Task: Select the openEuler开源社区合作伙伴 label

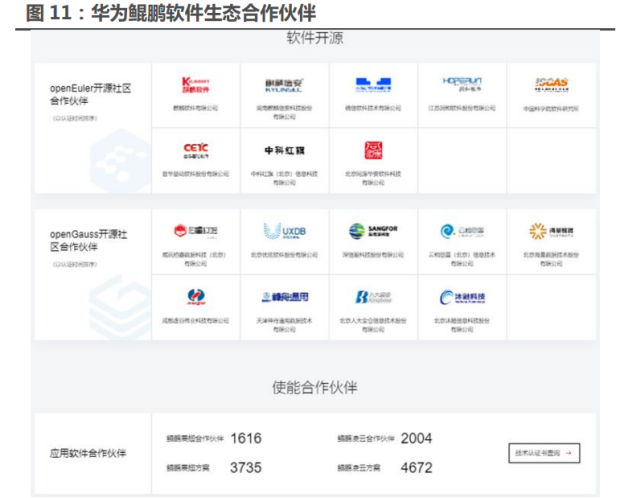Action: coord(90,94)
